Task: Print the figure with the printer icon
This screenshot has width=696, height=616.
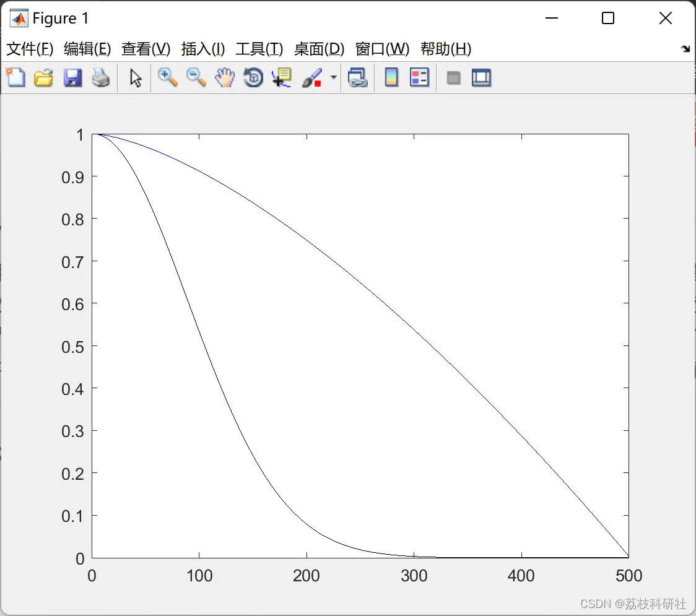Action: pyautogui.click(x=101, y=77)
